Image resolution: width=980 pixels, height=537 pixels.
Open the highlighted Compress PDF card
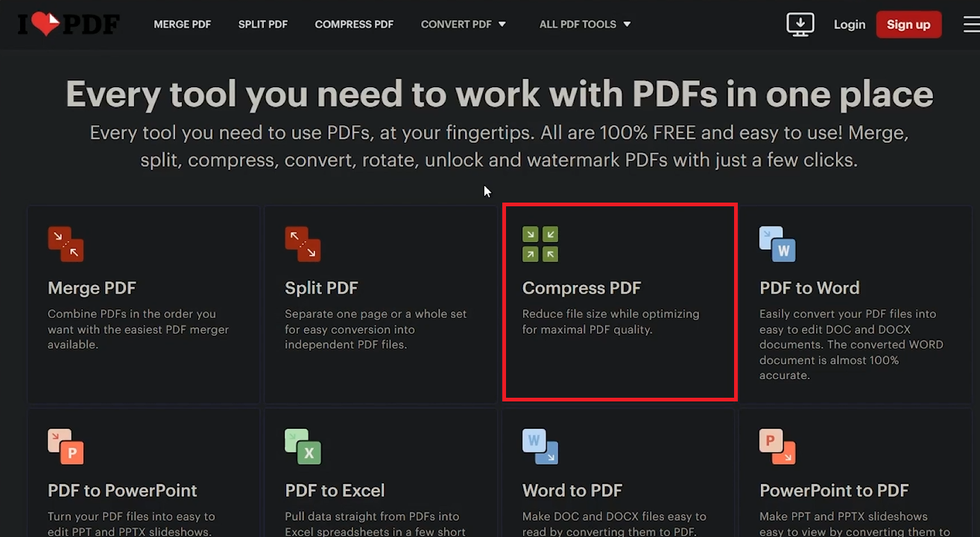click(619, 303)
